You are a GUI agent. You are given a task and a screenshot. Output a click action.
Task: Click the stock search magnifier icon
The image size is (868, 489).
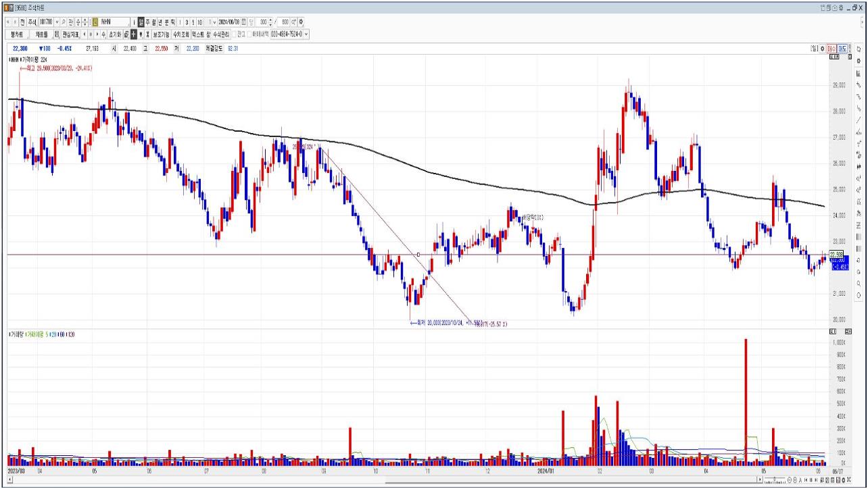click(x=64, y=22)
